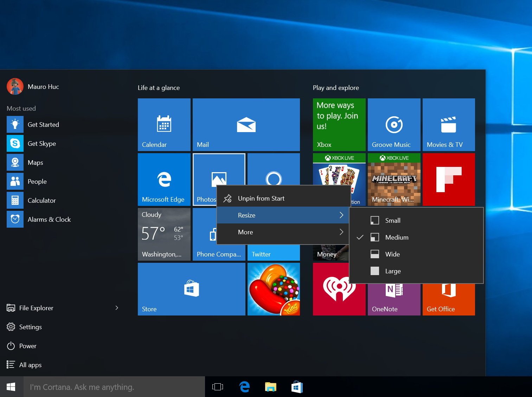The width and height of the screenshot is (532, 397).
Task: Select Small tile size option
Action: [x=392, y=220]
